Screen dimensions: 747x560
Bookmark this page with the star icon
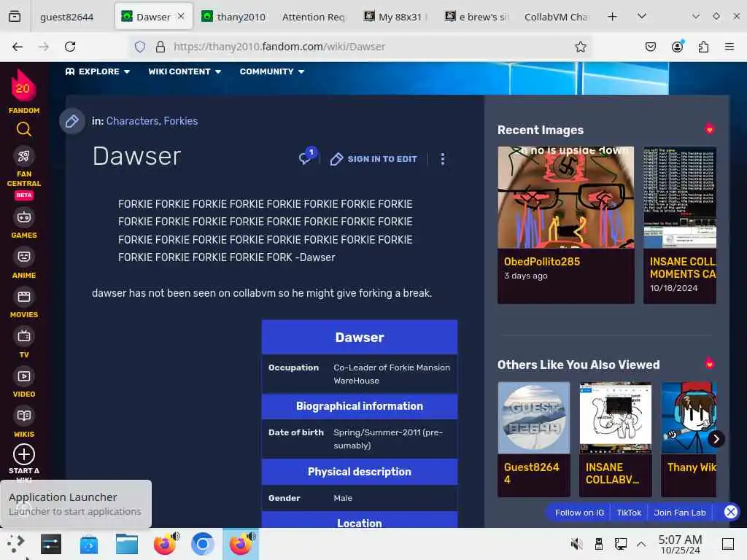(580, 47)
